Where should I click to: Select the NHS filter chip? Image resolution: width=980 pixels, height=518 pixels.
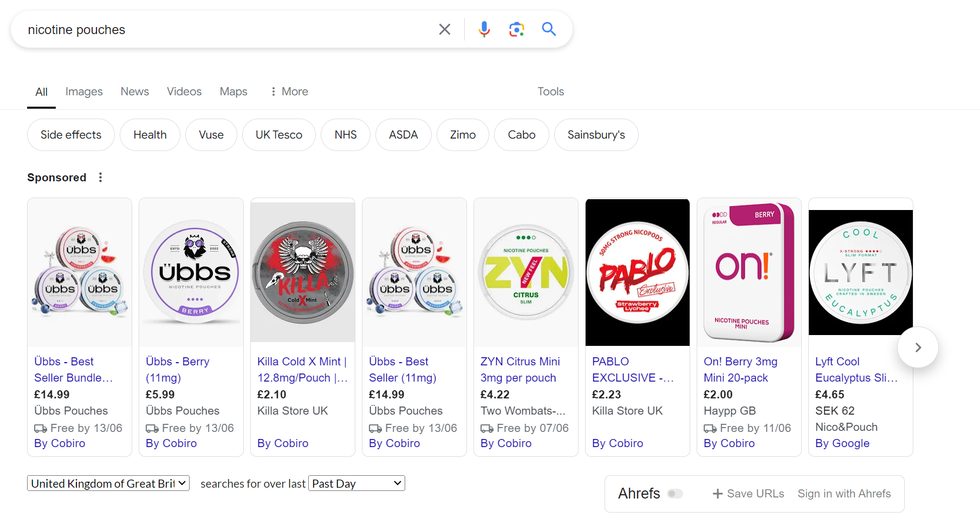[346, 135]
